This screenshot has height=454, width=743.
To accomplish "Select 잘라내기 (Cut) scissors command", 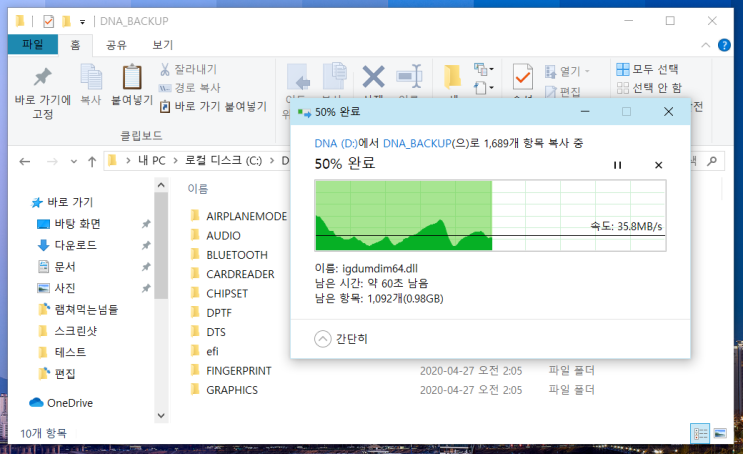I will [189, 70].
